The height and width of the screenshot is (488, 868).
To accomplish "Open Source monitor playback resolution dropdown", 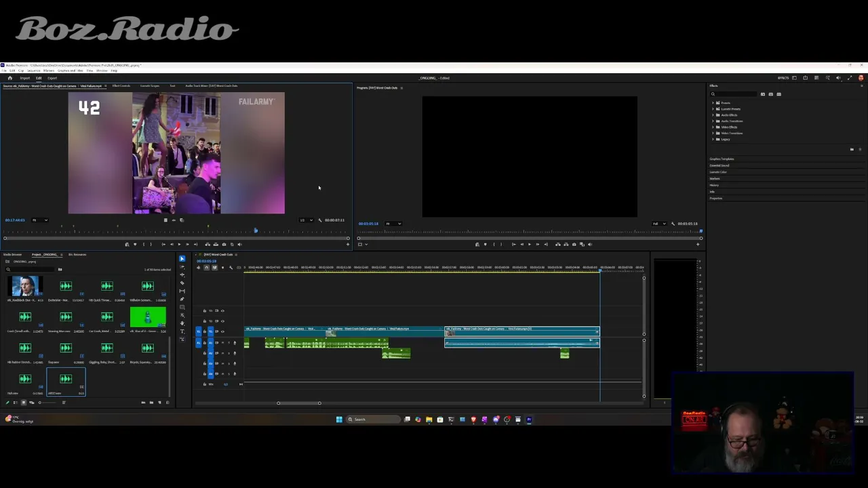I will 306,220.
